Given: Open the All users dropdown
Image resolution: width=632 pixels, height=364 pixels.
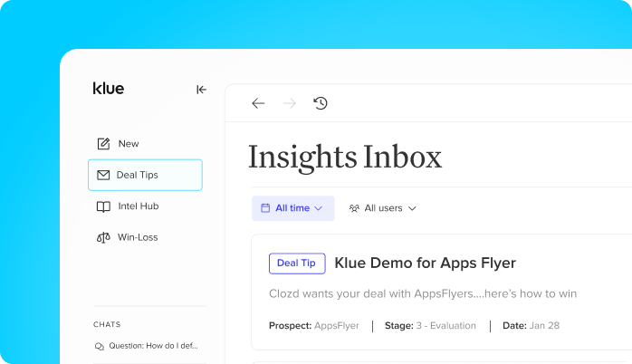Looking at the screenshot, I should click(x=382, y=208).
